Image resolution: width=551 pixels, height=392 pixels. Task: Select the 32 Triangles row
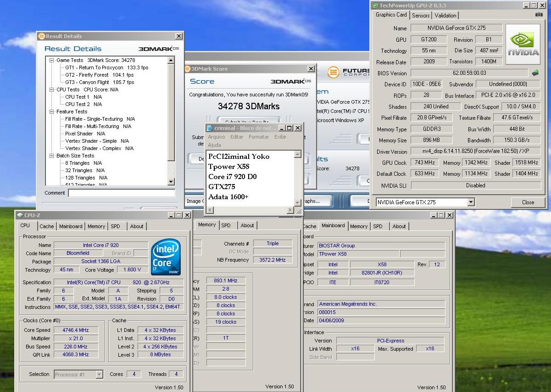pos(85,170)
